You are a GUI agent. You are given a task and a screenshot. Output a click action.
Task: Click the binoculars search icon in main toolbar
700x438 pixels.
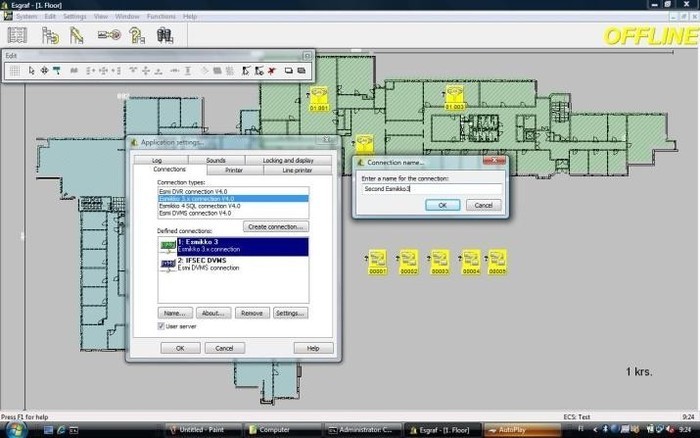[165, 35]
